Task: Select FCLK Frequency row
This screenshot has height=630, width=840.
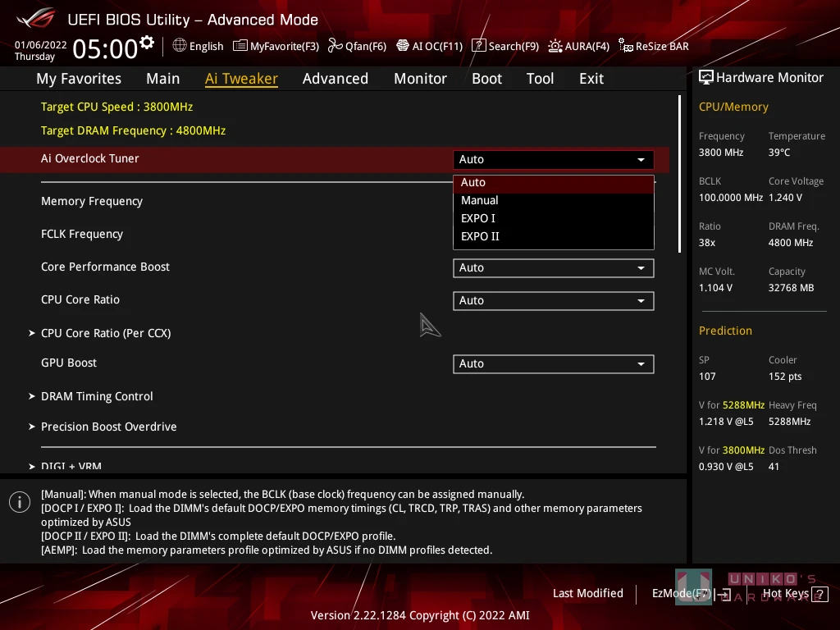Action: tap(82, 234)
